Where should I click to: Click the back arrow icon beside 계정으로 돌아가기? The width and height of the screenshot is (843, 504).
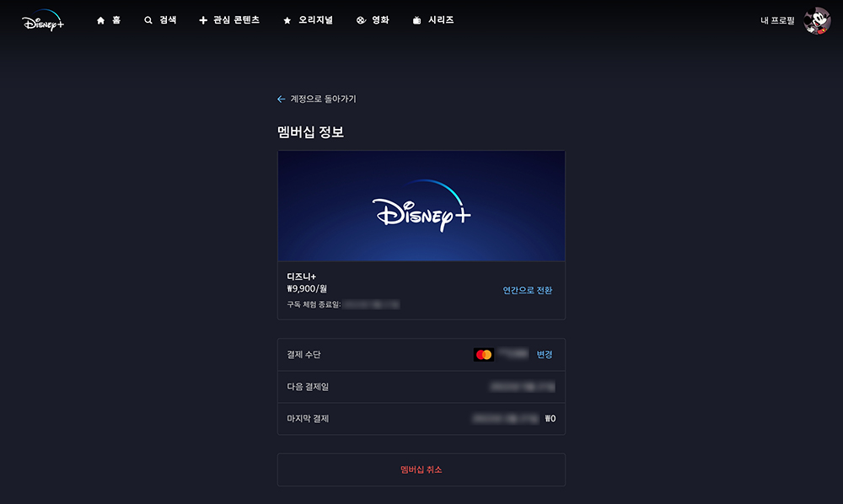coord(282,99)
